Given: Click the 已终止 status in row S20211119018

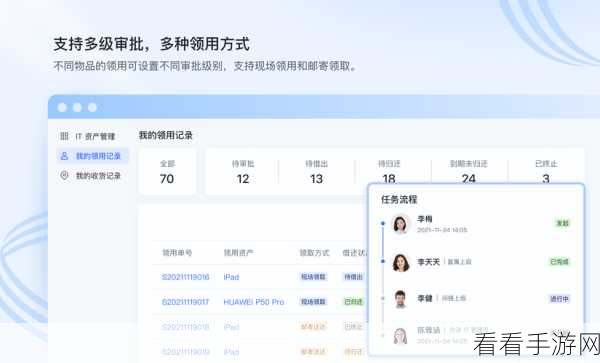Looking at the screenshot, I should click(x=353, y=327).
